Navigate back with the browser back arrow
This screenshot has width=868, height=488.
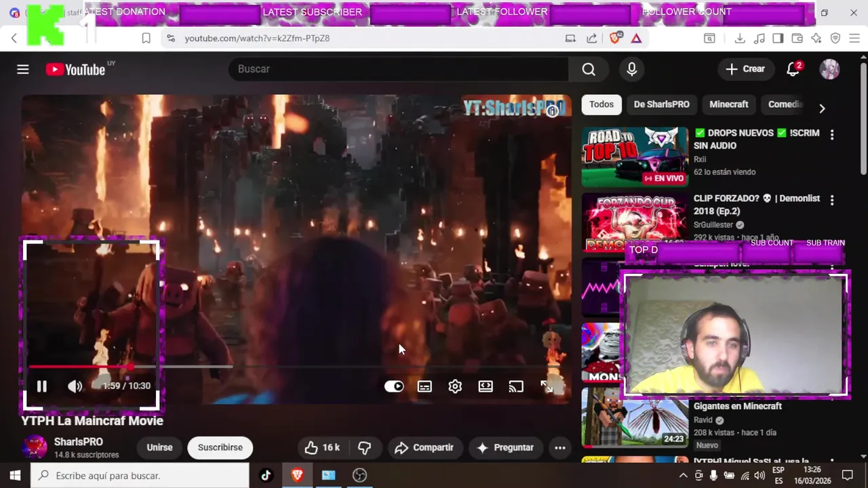coord(14,39)
